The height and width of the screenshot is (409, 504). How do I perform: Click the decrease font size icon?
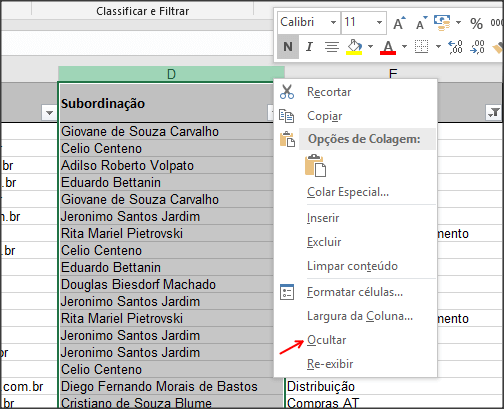click(x=421, y=23)
